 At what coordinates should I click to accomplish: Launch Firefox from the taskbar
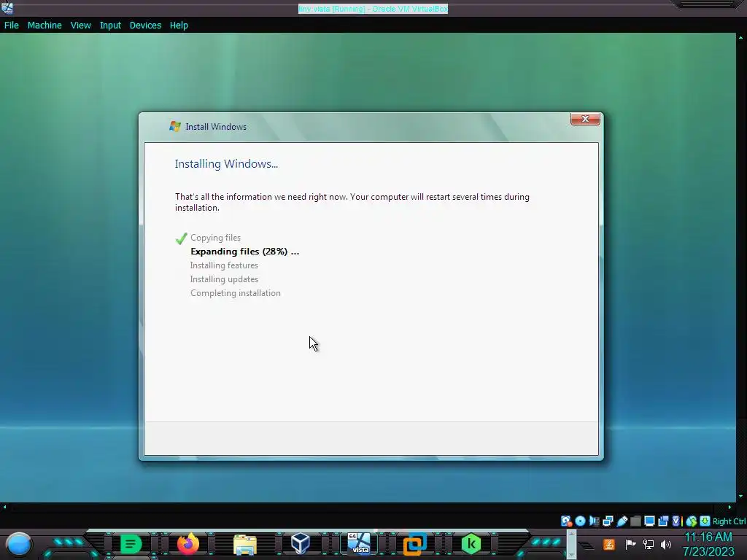(187, 543)
